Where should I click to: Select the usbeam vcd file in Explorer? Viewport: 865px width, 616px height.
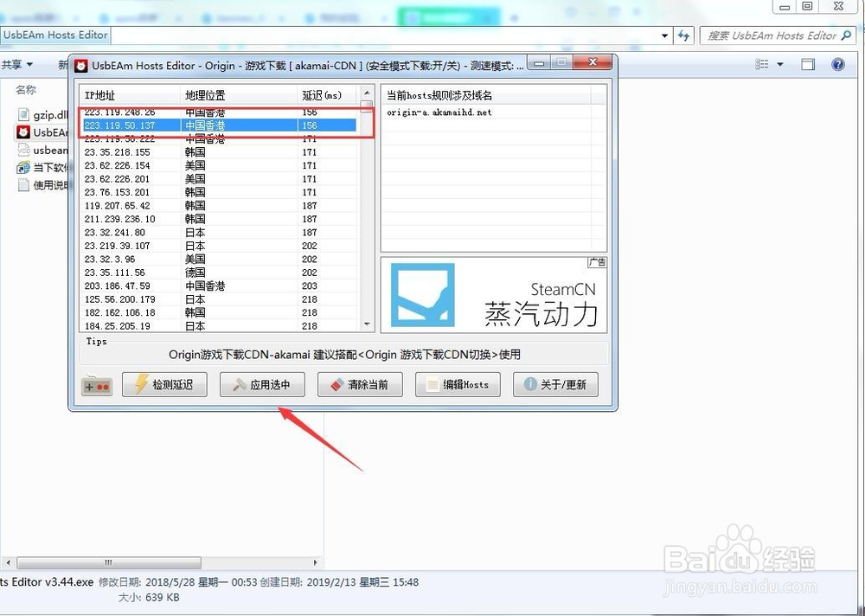click(x=43, y=151)
